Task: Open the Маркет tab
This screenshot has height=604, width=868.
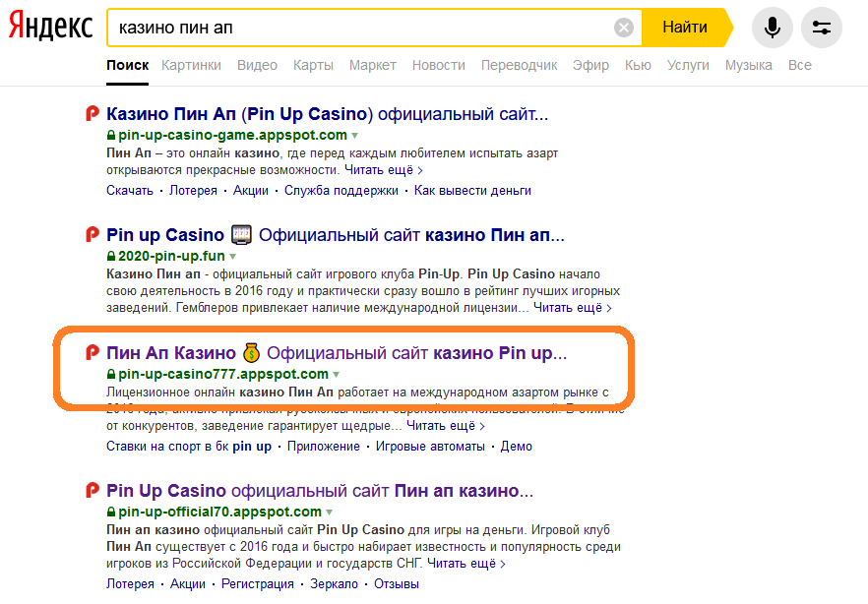Action: click(373, 65)
